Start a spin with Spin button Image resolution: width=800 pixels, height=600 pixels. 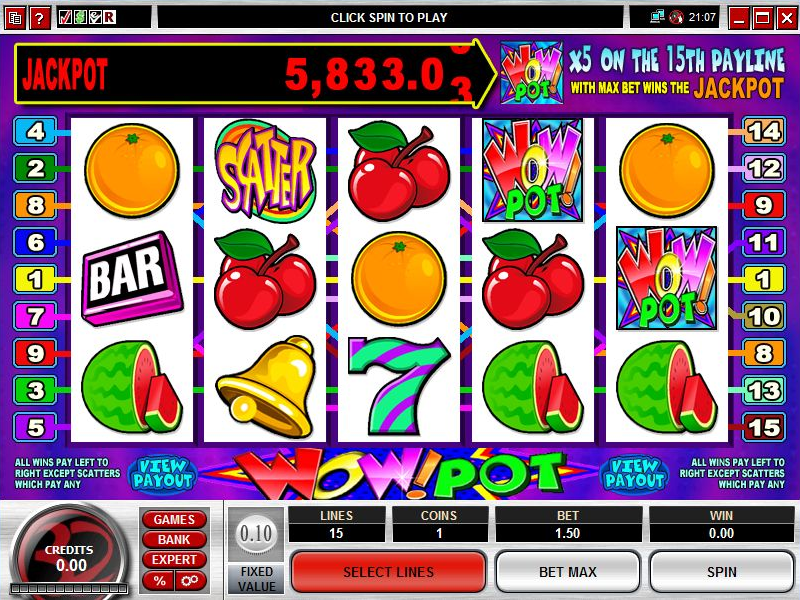click(x=721, y=572)
